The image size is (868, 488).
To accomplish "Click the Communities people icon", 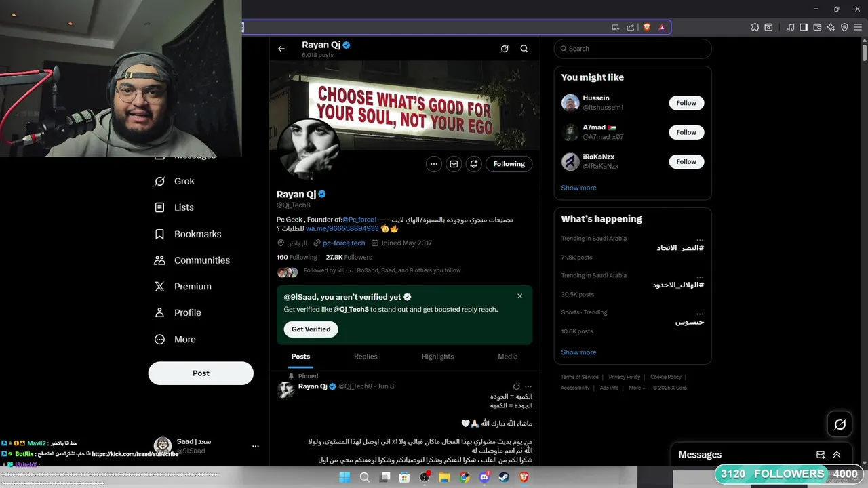I will click(x=159, y=260).
